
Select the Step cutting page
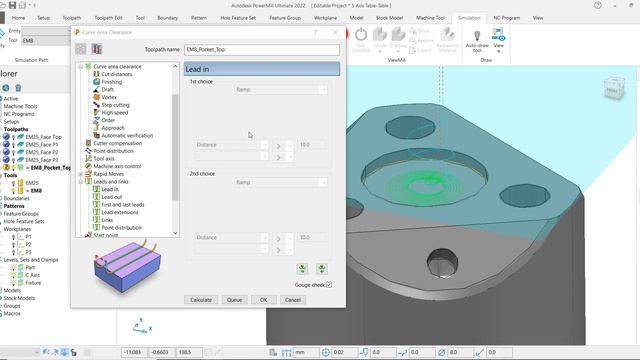pyautogui.click(x=115, y=105)
